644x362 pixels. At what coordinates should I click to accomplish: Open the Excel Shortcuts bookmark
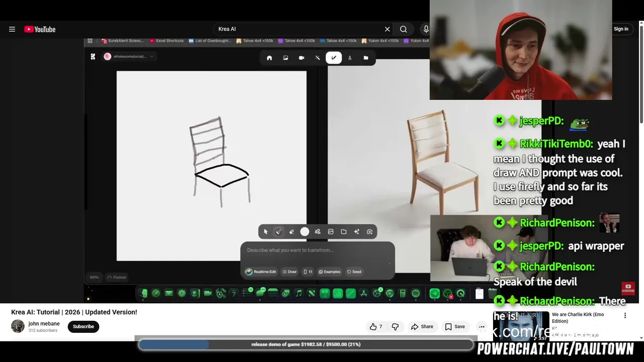tap(166, 41)
